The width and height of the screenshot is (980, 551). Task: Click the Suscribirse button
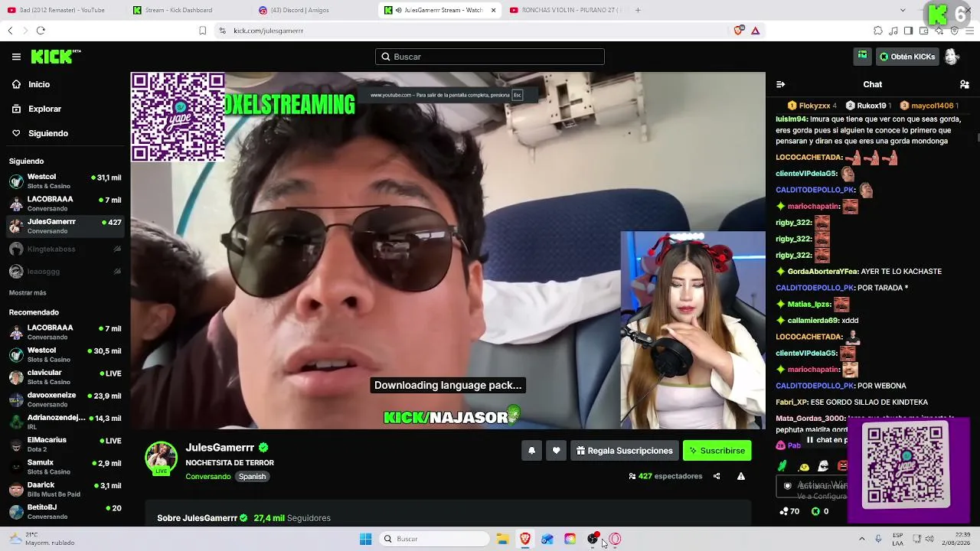[717, 451]
